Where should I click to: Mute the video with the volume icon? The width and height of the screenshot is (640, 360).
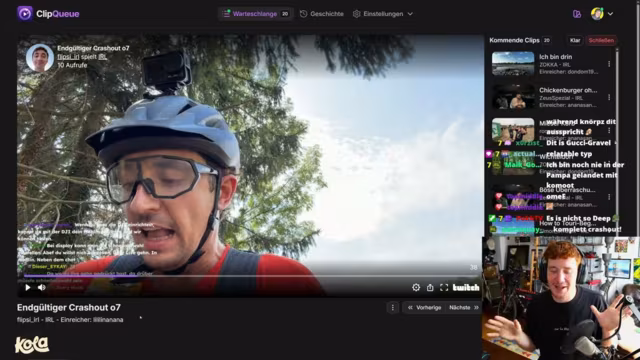tap(42, 287)
